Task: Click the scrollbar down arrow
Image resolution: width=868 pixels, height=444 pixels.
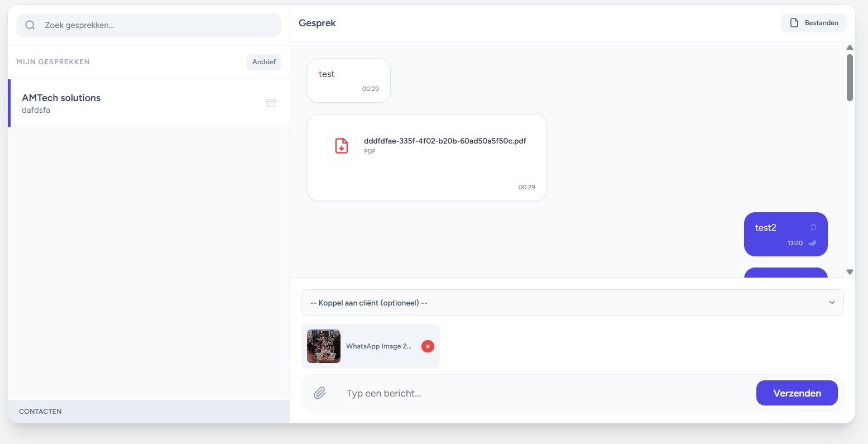Action: (850, 271)
